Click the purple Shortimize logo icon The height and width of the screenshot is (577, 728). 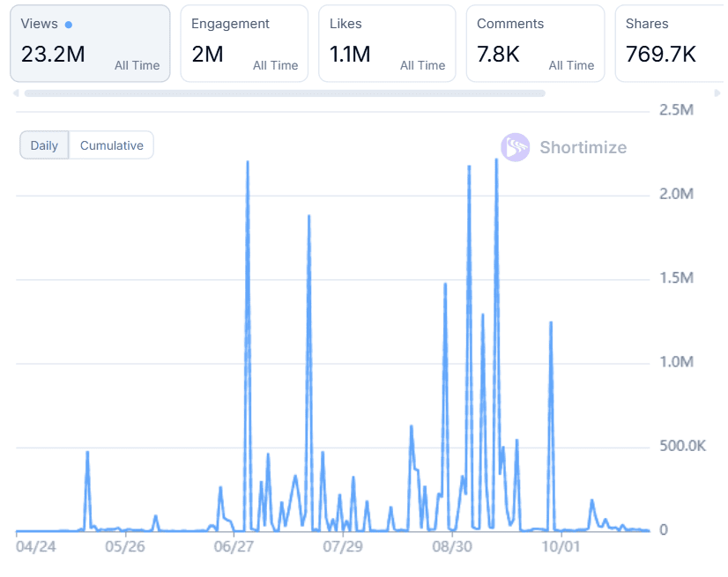pyautogui.click(x=515, y=147)
